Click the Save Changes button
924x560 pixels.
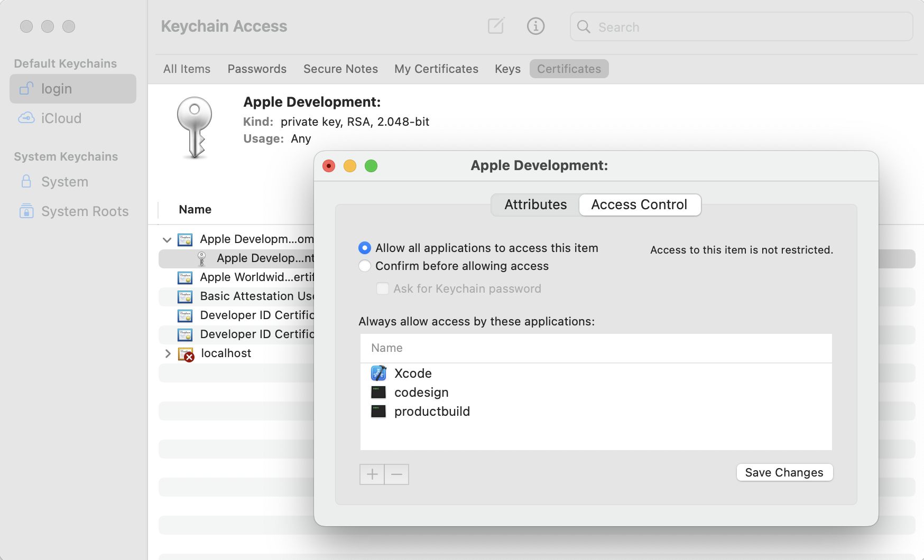(x=784, y=472)
